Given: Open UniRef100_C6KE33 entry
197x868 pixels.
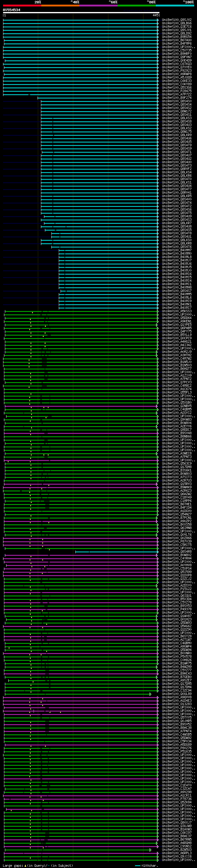Looking at the screenshot, I should click(x=177, y=81).
